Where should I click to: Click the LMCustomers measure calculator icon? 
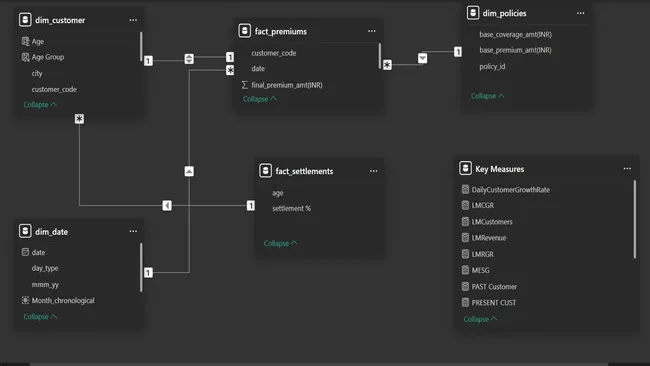pos(465,221)
